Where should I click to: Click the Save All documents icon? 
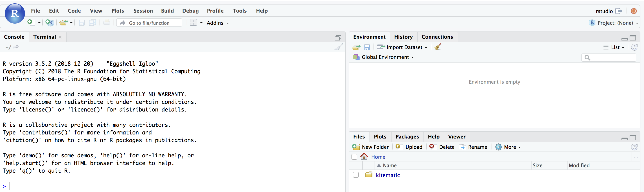pos(92,23)
